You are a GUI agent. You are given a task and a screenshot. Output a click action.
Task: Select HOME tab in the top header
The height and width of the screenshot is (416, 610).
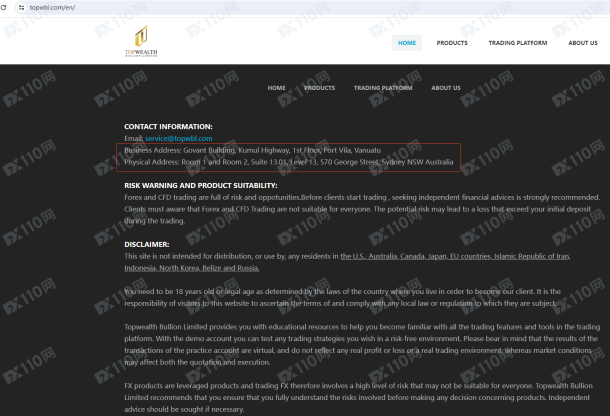[x=407, y=43]
